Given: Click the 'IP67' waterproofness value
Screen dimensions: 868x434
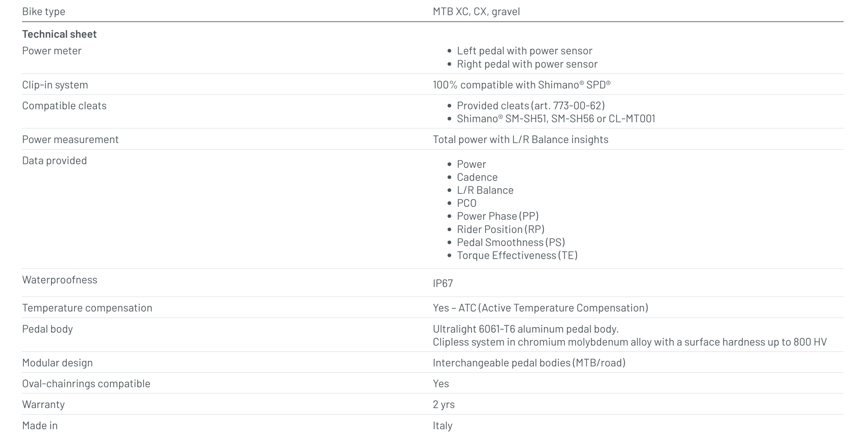Looking at the screenshot, I should pos(443,283).
